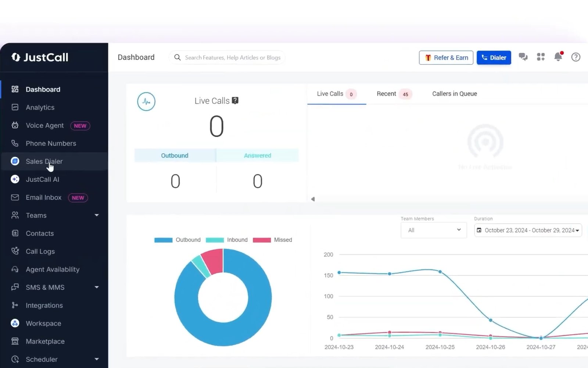
Task: Click the Workspace icon
Action: (15, 323)
